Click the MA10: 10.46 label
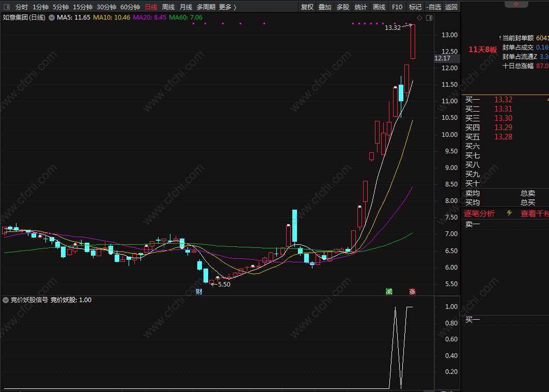 click(112, 18)
